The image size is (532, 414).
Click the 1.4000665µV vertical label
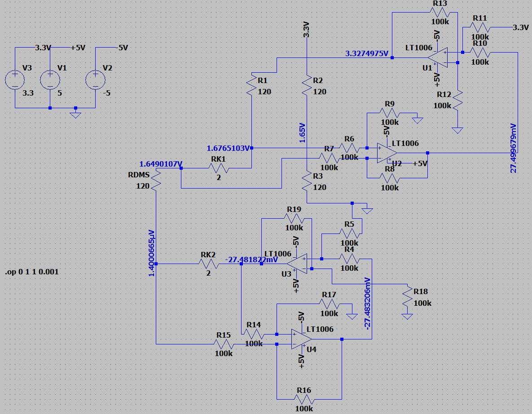pyautogui.click(x=151, y=253)
